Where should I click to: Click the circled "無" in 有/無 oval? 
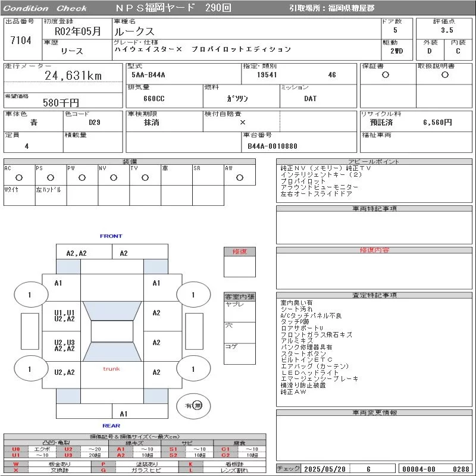point(198,406)
